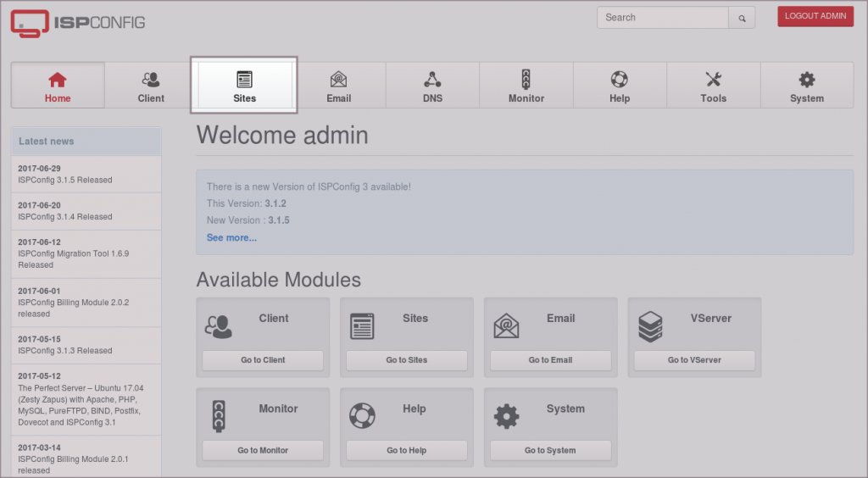Image resolution: width=868 pixels, height=478 pixels.
Task: Click the date 2017-06-29
Action: (39, 169)
